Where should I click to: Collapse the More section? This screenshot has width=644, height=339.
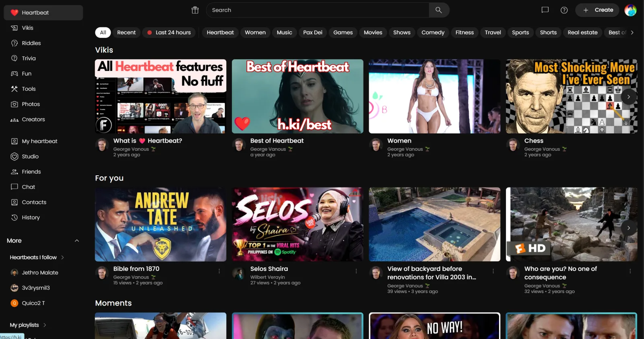point(77,241)
